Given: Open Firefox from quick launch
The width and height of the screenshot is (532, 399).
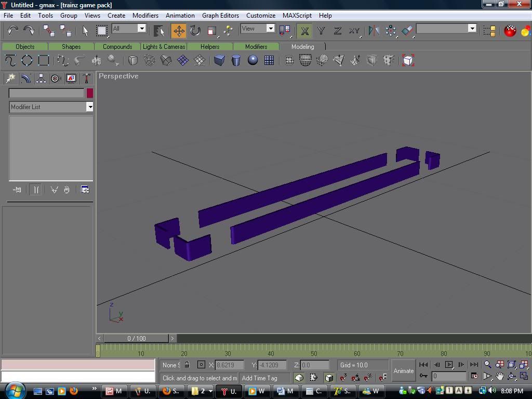Looking at the screenshot, I should 73,391.
